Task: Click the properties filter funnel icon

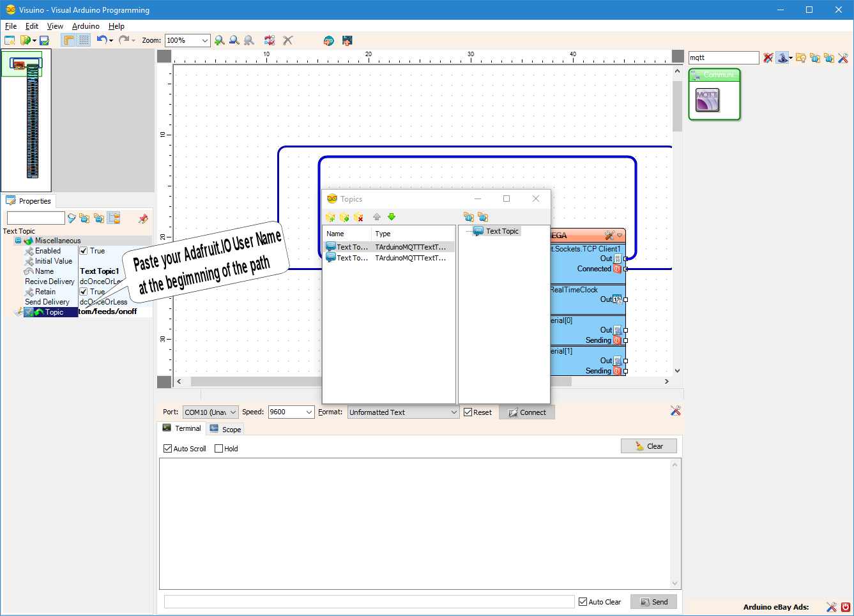Action: coord(72,218)
